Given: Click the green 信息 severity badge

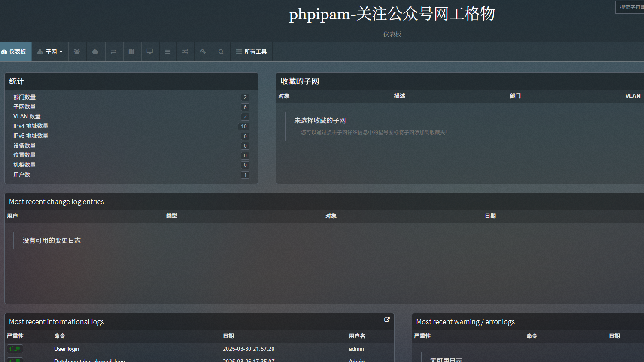Looking at the screenshot, I should coord(15,349).
